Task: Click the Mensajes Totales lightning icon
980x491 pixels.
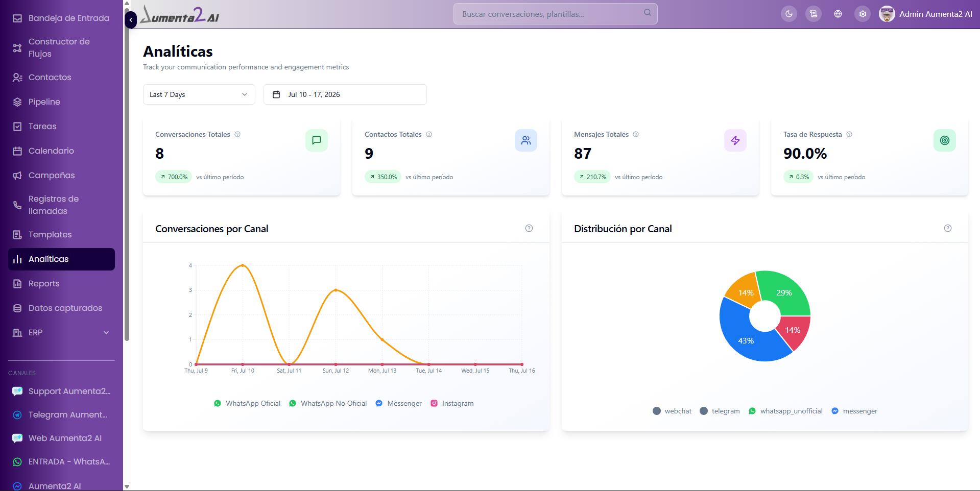Action: point(735,140)
